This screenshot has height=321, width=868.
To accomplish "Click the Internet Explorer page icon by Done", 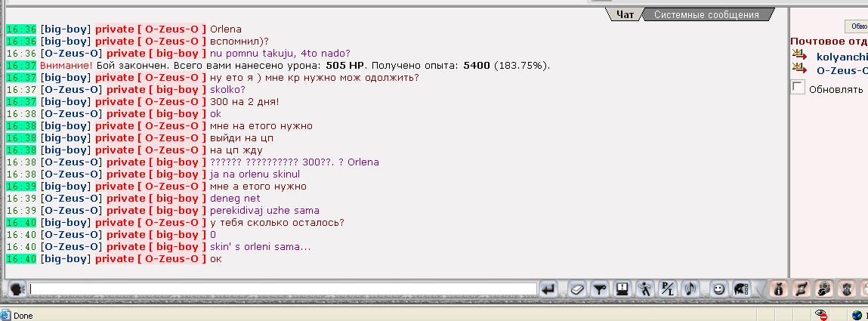I will [7, 316].
